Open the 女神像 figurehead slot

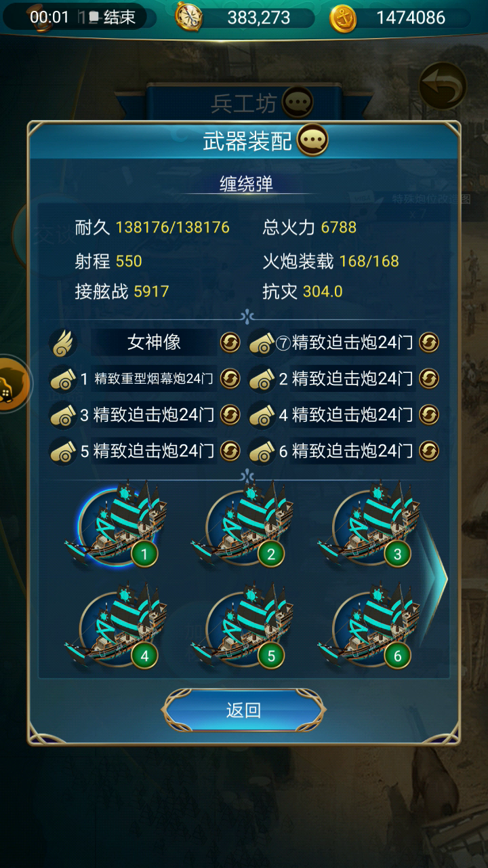(x=154, y=342)
